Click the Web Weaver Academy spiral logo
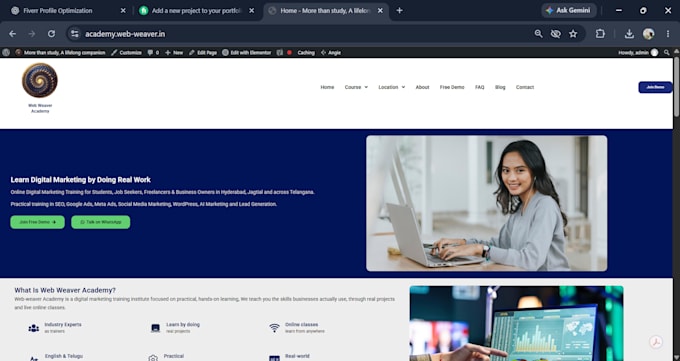The image size is (680, 361). [40, 80]
